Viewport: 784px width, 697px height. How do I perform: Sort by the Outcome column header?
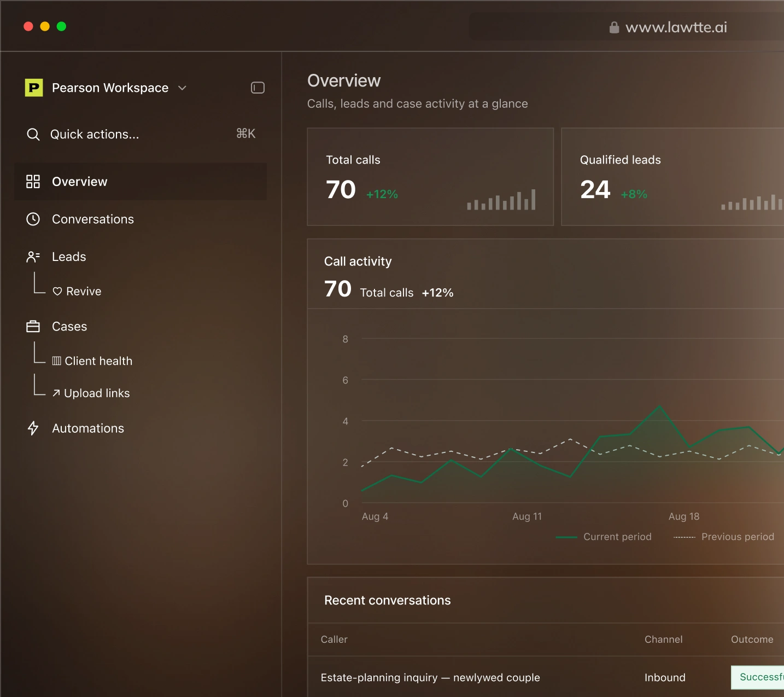coord(752,640)
